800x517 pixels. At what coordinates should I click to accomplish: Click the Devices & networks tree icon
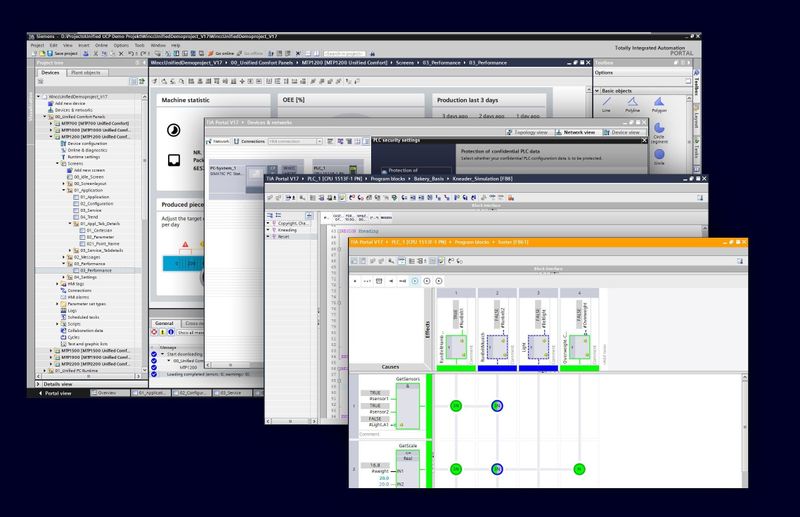pyautogui.click(x=51, y=110)
